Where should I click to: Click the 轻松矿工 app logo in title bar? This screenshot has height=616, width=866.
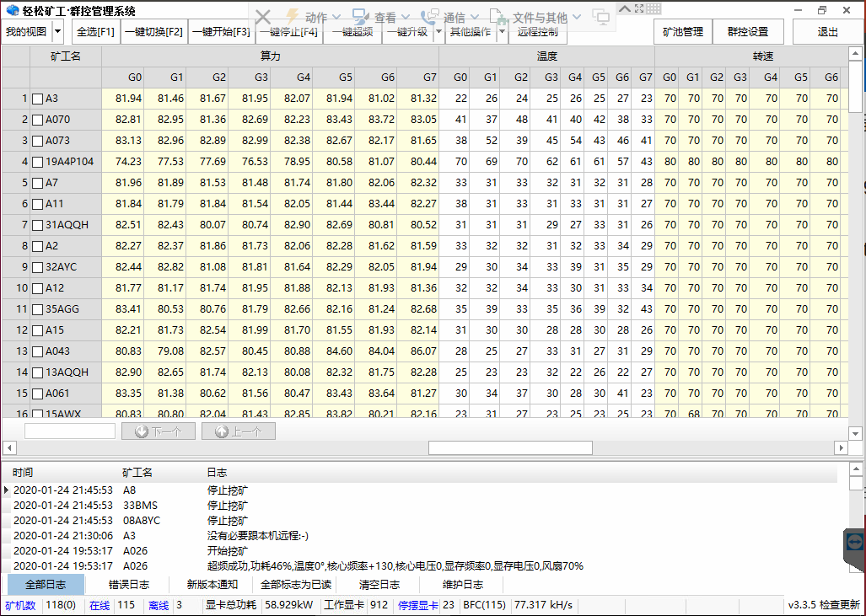coord(12,11)
